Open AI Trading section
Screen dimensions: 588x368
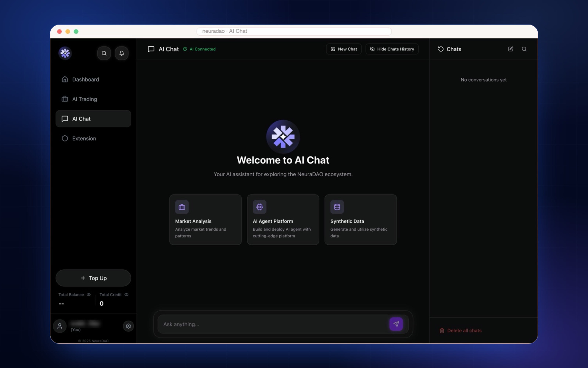click(x=93, y=99)
